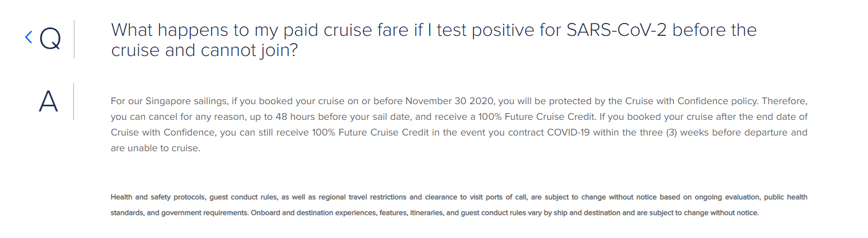Click 'cruise and cannot join?' heading line
This screenshot has width=868, height=238.
tap(204, 51)
